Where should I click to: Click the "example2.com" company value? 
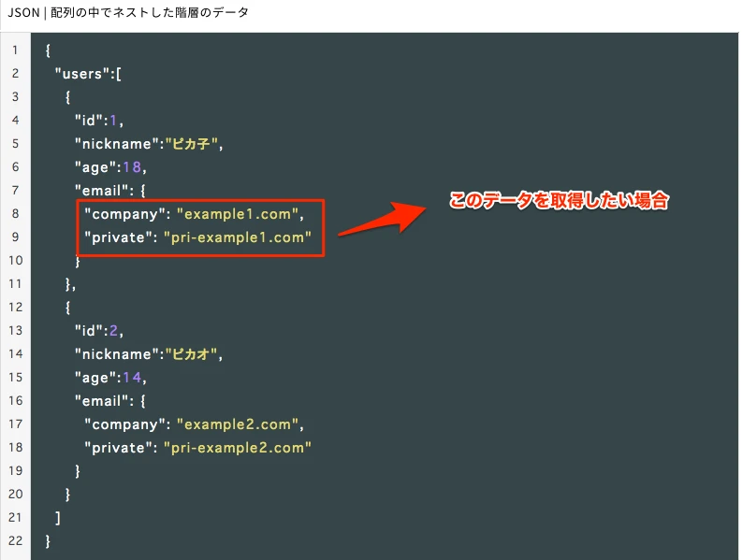point(238,424)
